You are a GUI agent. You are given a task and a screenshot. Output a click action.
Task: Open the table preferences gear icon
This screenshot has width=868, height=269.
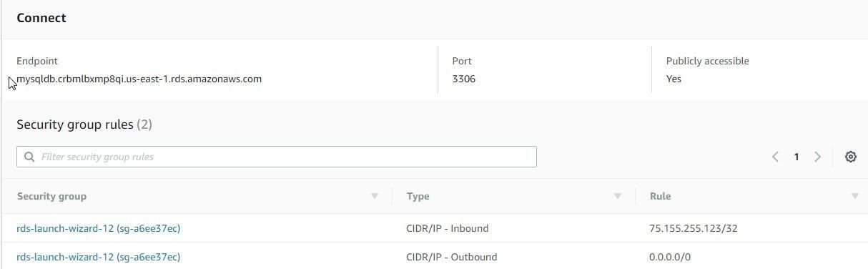[850, 157]
